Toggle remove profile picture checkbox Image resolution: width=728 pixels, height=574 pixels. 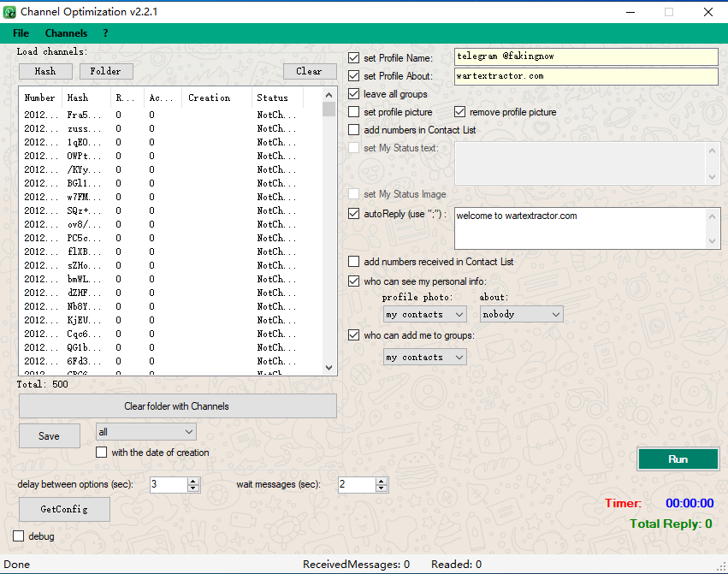(460, 112)
